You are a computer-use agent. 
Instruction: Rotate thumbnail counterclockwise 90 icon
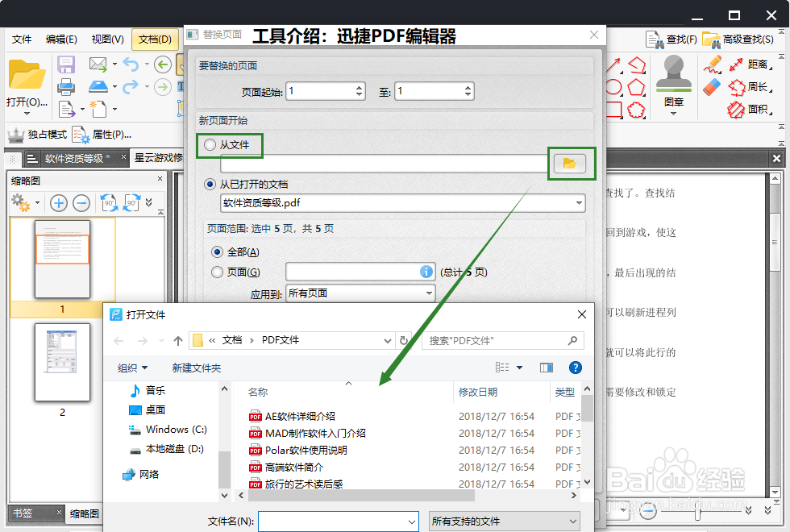click(109, 203)
